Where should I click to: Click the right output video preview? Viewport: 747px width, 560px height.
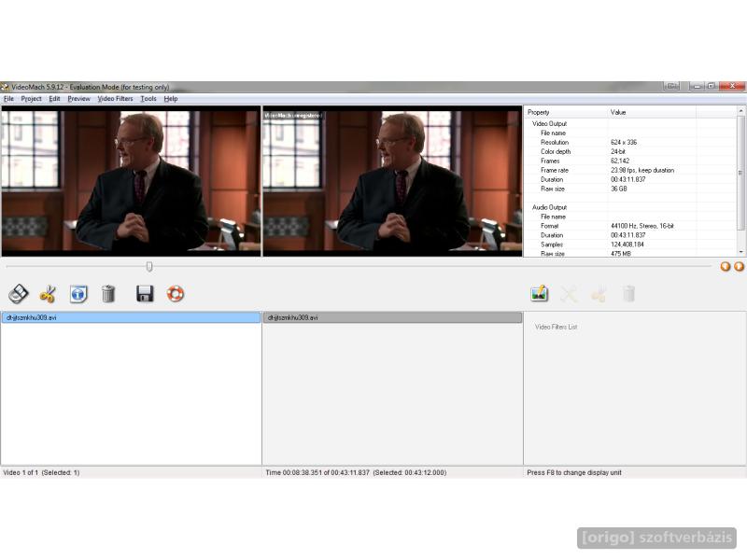(392, 181)
